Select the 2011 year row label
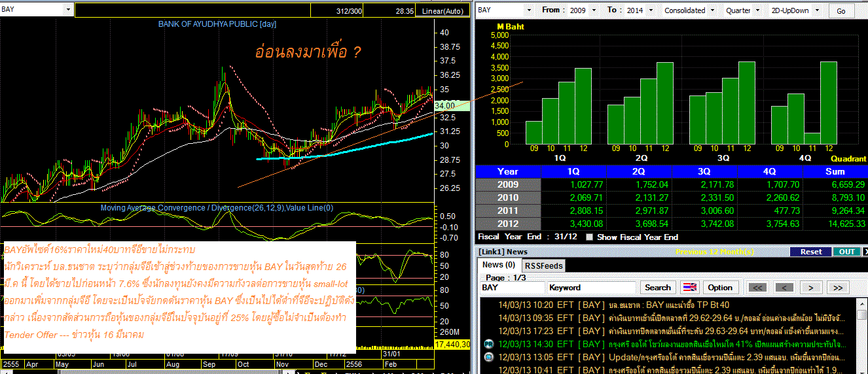Viewport: 868px width, 374px height. 508,211
